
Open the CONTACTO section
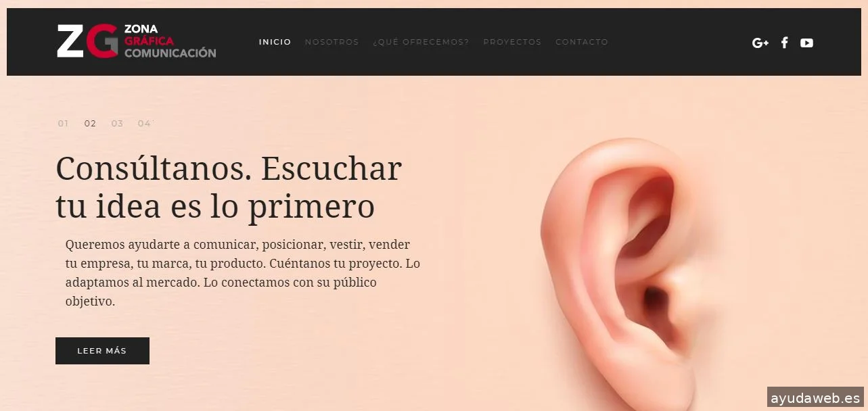point(582,42)
